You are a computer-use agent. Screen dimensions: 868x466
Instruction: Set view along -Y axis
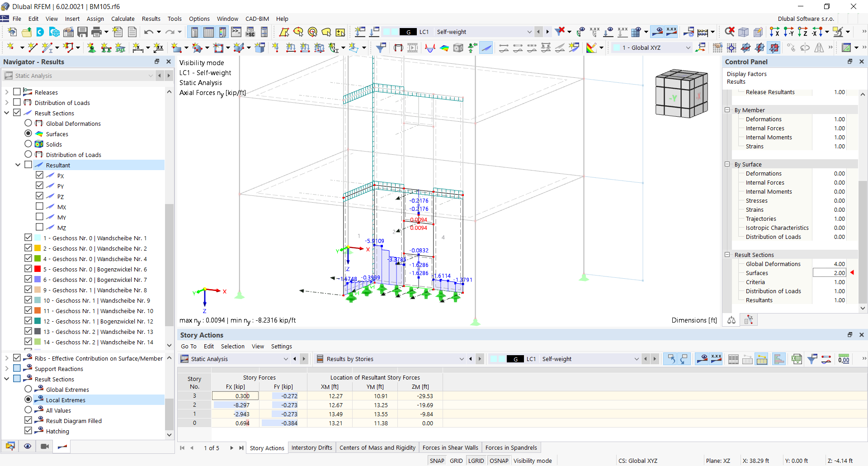pos(788,32)
